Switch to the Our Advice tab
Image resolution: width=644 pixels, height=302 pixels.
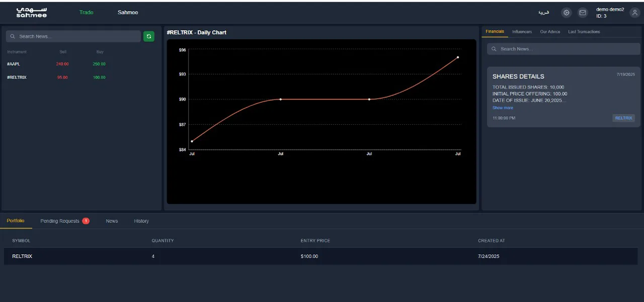tap(550, 32)
